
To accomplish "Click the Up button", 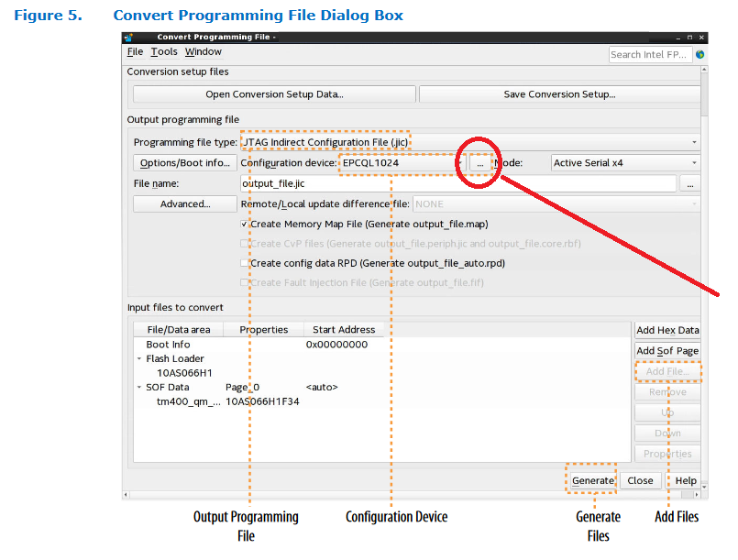I will [x=667, y=412].
